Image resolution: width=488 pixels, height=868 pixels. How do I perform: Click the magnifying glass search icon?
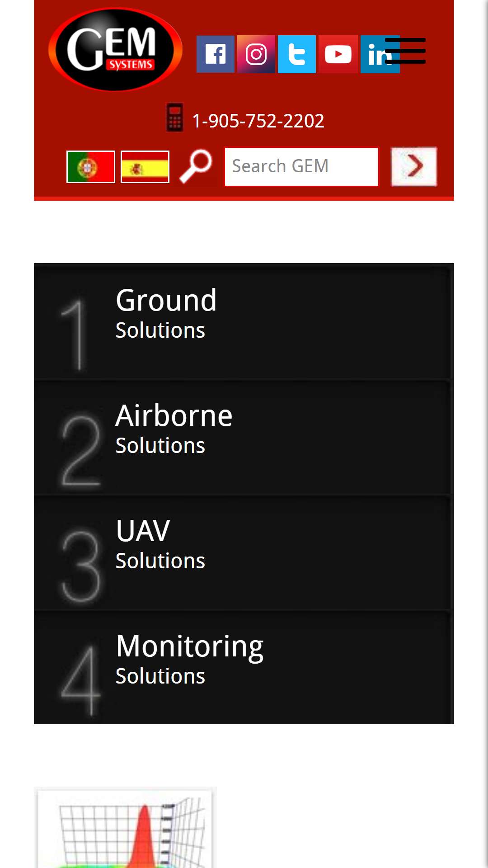(196, 167)
